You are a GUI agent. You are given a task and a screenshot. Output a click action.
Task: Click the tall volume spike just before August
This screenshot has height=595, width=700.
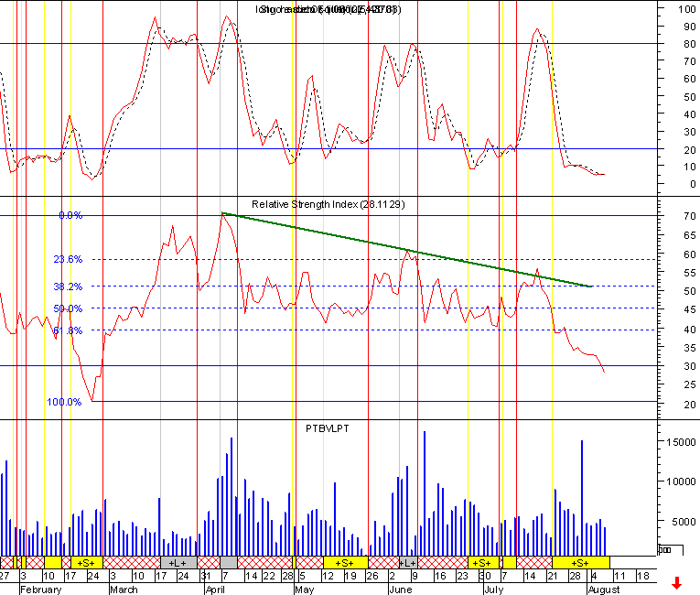pos(582,498)
